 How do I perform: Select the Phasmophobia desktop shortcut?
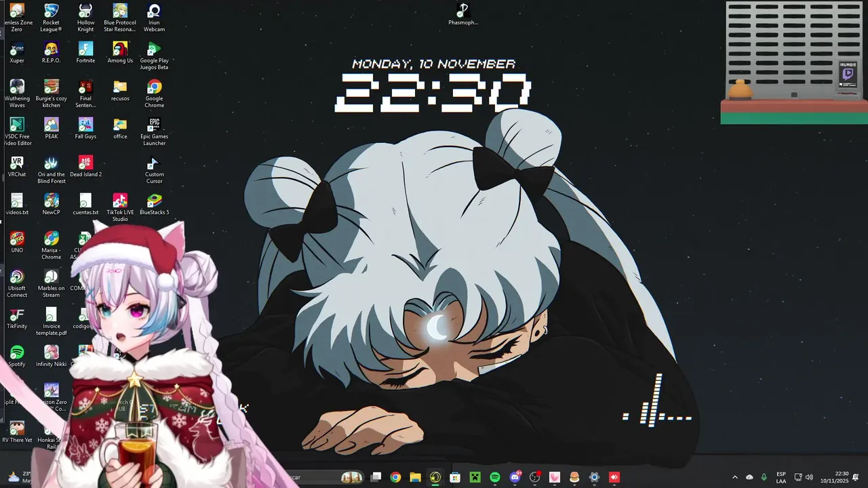pos(463,14)
